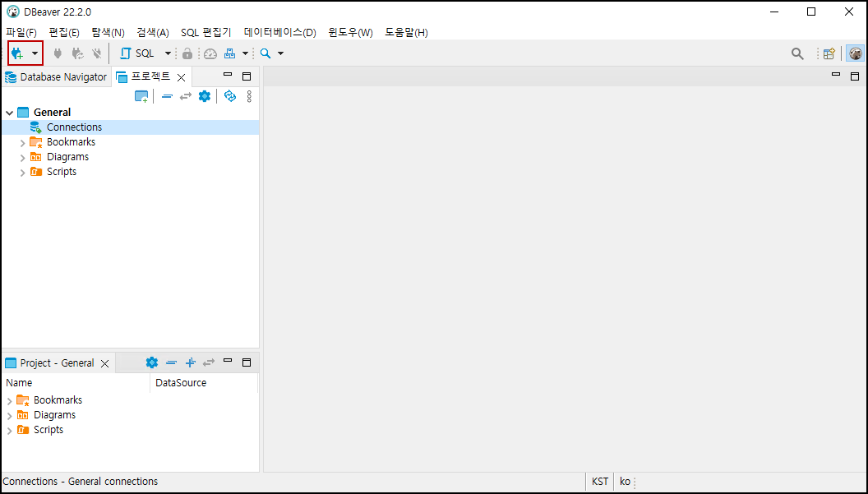This screenshot has height=494, width=868.
Task: Close the 프로젝트 tab
Action: click(181, 77)
